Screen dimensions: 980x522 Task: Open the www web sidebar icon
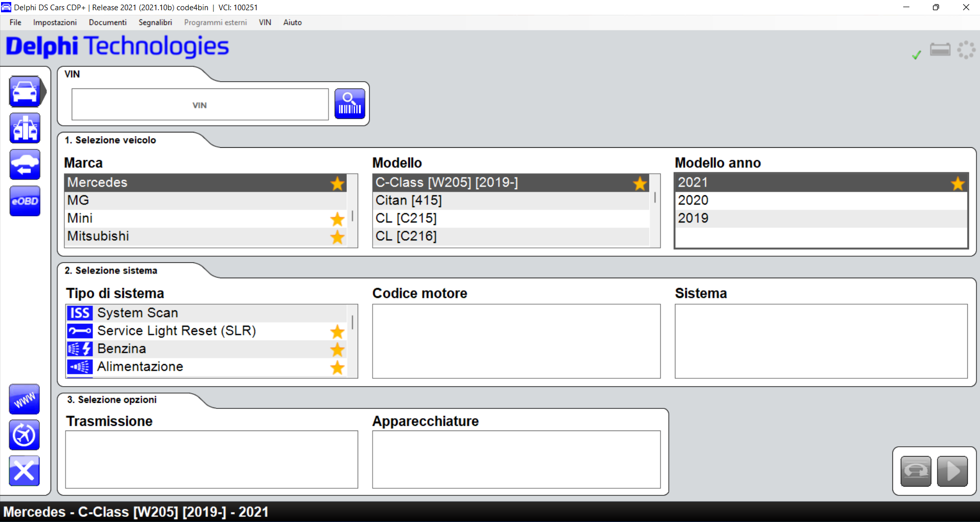(x=24, y=399)
